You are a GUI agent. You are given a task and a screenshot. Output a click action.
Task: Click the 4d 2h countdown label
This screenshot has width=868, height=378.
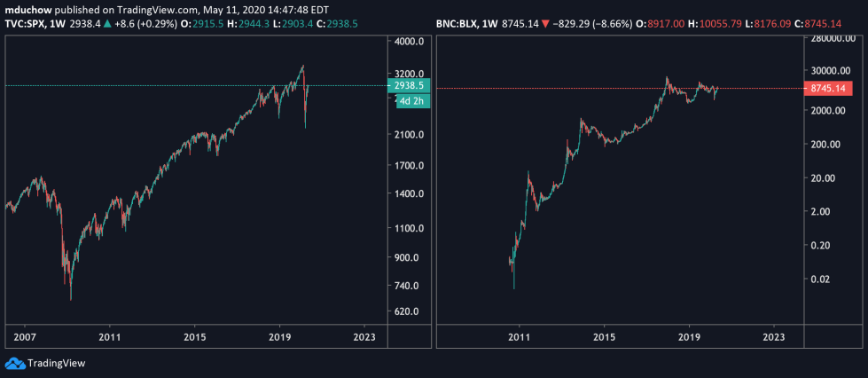tap(409, 101)
